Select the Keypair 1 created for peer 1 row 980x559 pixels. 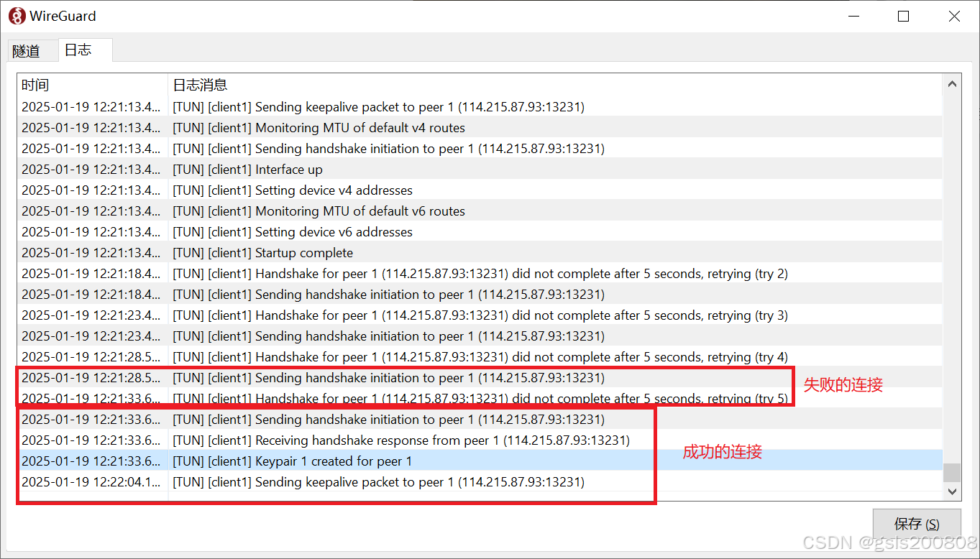[480, 461]
